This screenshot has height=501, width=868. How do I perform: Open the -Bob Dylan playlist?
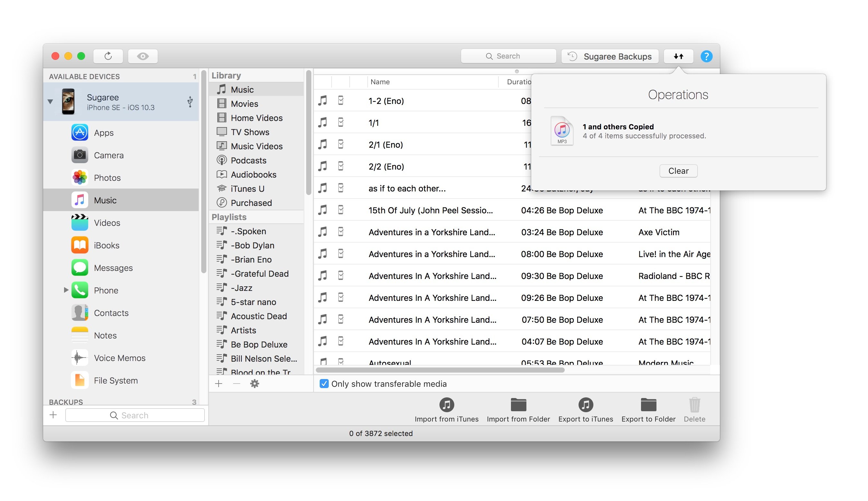click(256, 245)
